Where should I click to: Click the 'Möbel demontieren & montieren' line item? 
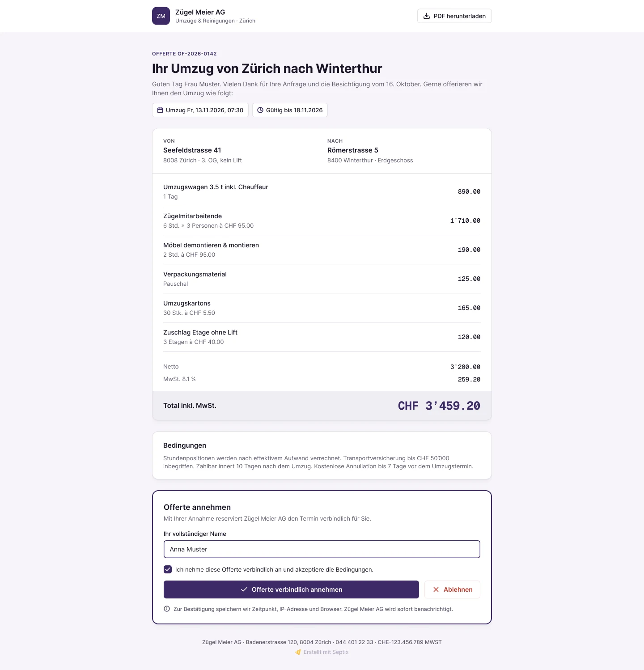pyautogui.click(x=211, y=245)
